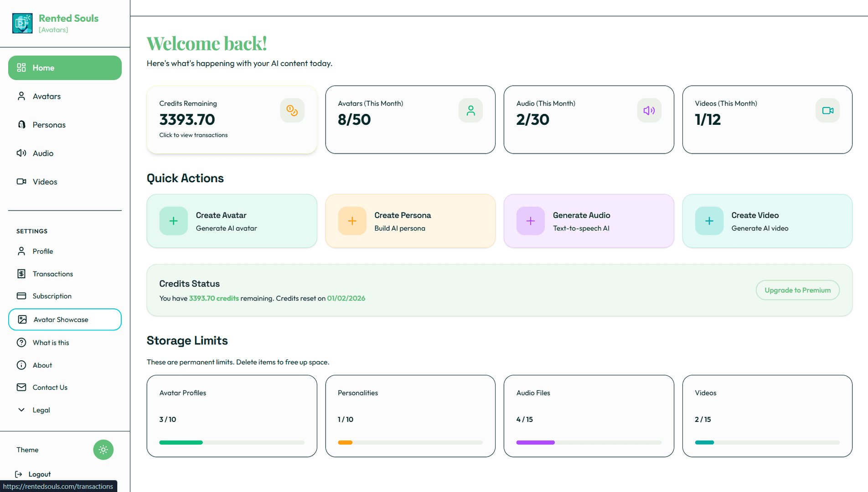Click the Rented Souls logo icon
The height and width of the screenshot is (492, 868).
(22, 23)
